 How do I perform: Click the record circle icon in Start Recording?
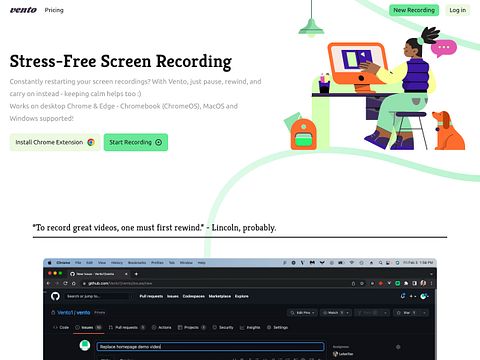click(x=159, y=142)
